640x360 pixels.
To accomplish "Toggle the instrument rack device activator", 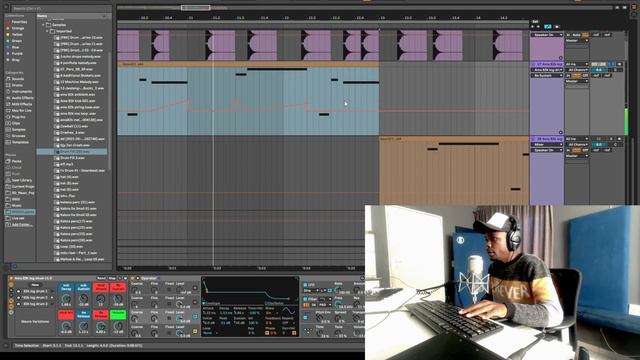I will (11, 278).
